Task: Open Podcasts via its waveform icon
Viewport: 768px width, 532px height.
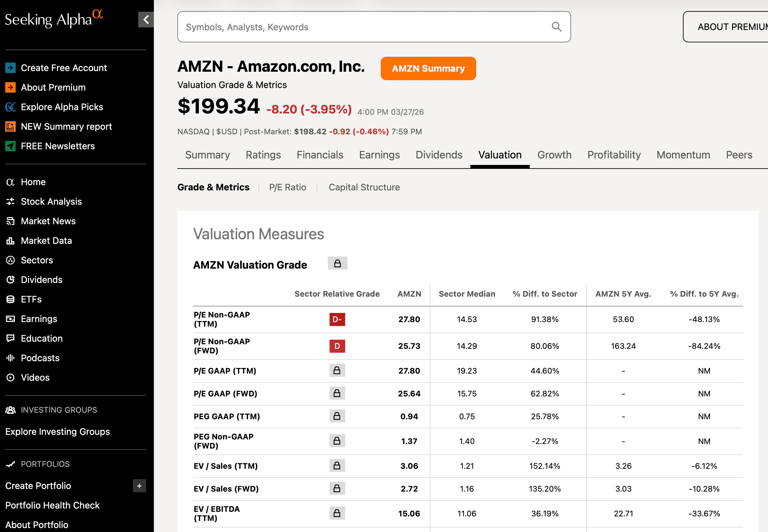Action: coord(10,358)
